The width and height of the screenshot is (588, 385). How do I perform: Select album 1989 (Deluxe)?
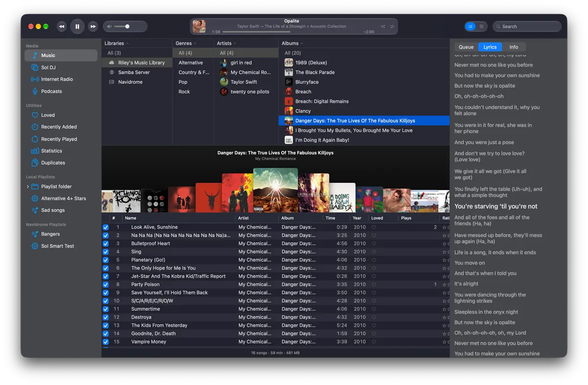click(364, 63)
